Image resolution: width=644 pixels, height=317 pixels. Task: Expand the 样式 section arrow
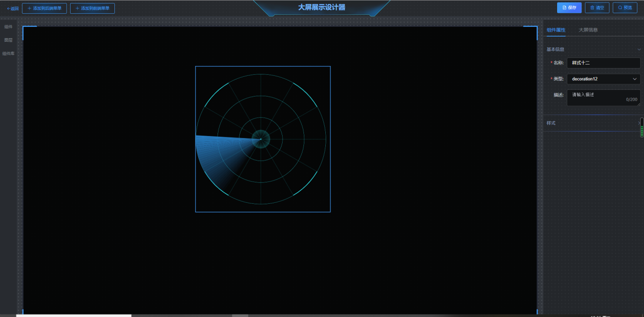point(639,123)
